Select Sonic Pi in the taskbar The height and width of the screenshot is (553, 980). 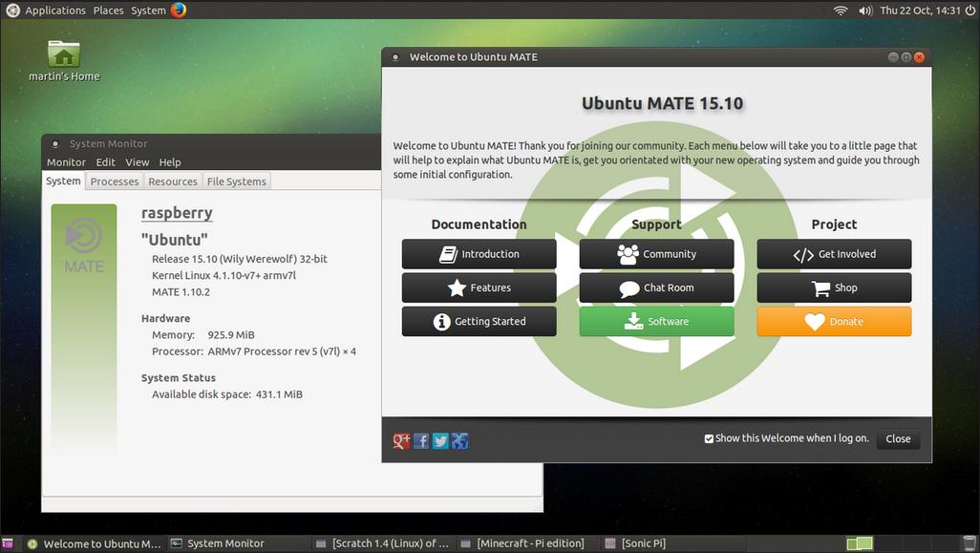639,542
